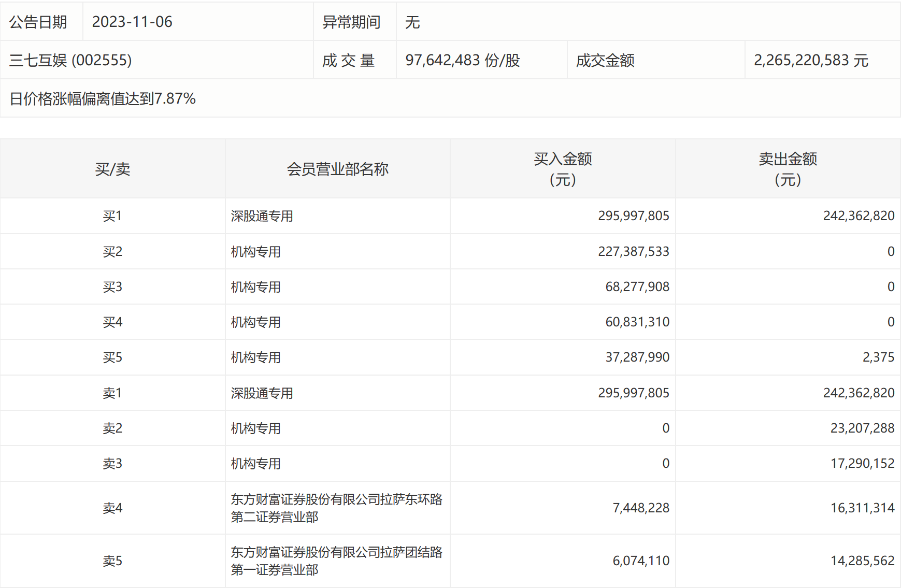Select 深股通专用 in the 买1 row
This screenshot has width=901, height=588.
coord(262,216)
